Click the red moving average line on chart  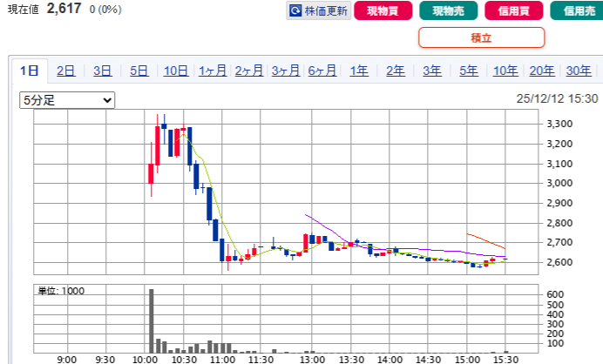[486, 239]
